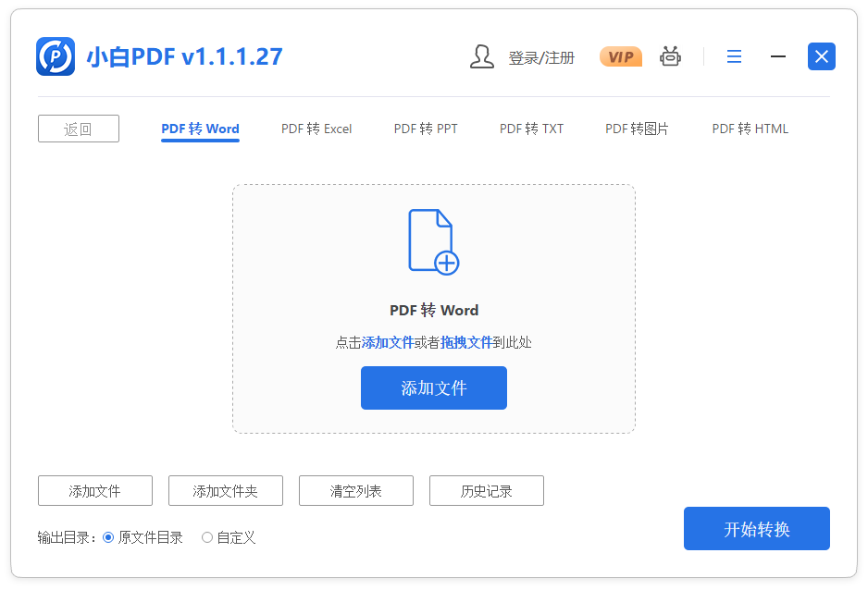
Task: Click the 拖拽文件 link in the hint text
Action: (x=466, y=343)
